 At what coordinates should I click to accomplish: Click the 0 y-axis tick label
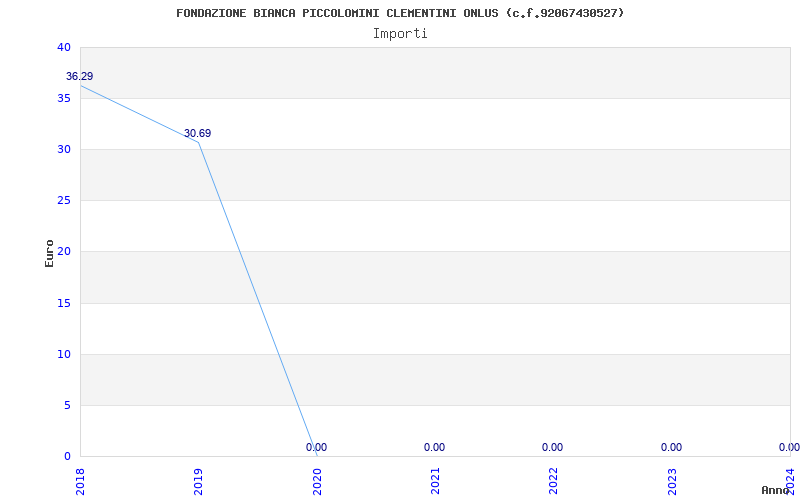pyautogui.click(x=67, y=456)
